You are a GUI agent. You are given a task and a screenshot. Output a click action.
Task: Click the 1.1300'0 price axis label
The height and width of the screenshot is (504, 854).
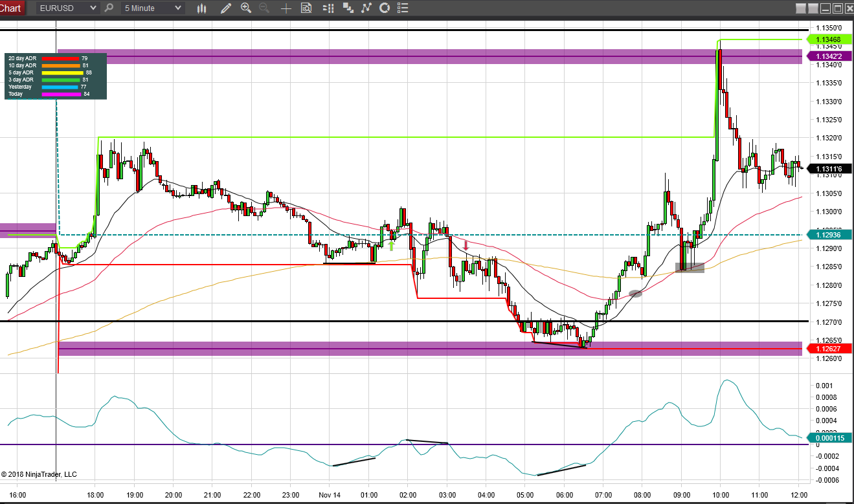click(829, 212)
